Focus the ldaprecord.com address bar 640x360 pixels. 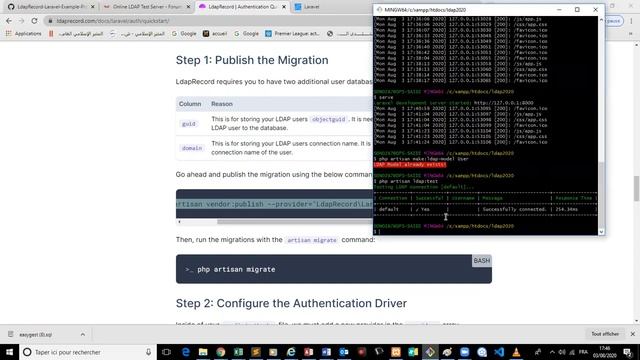(x=204, y=21)
